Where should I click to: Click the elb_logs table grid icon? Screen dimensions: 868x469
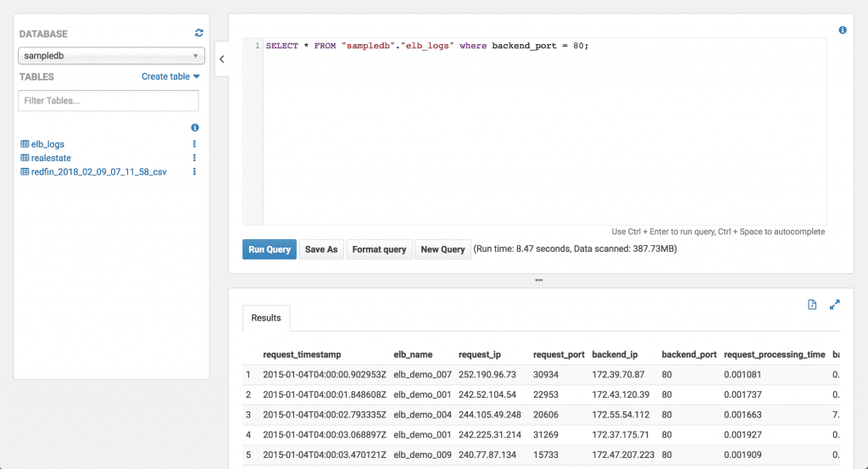tap(25, 144)
